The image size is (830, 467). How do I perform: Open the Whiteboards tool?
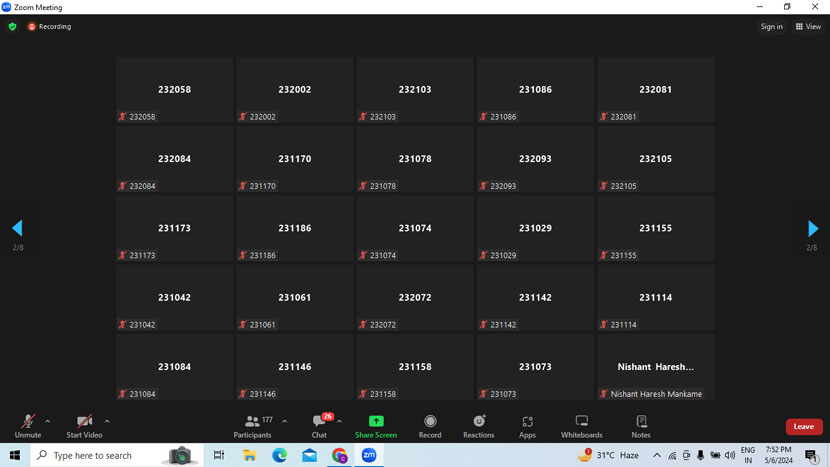[581, 425]
